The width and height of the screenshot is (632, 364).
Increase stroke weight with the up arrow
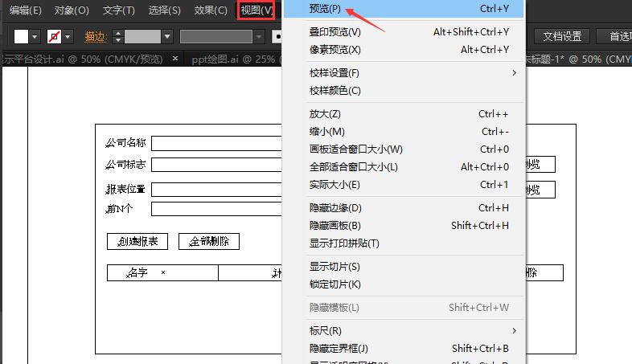117,33
